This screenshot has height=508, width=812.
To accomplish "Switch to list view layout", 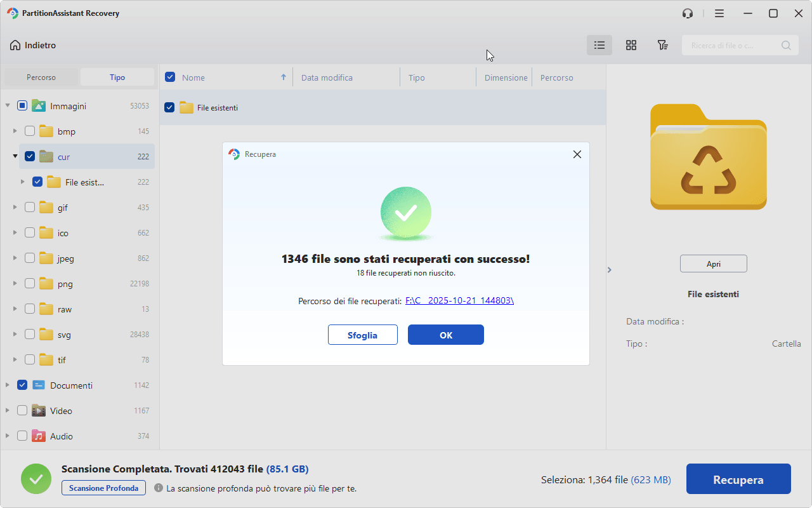I will [x=599, y=45].
